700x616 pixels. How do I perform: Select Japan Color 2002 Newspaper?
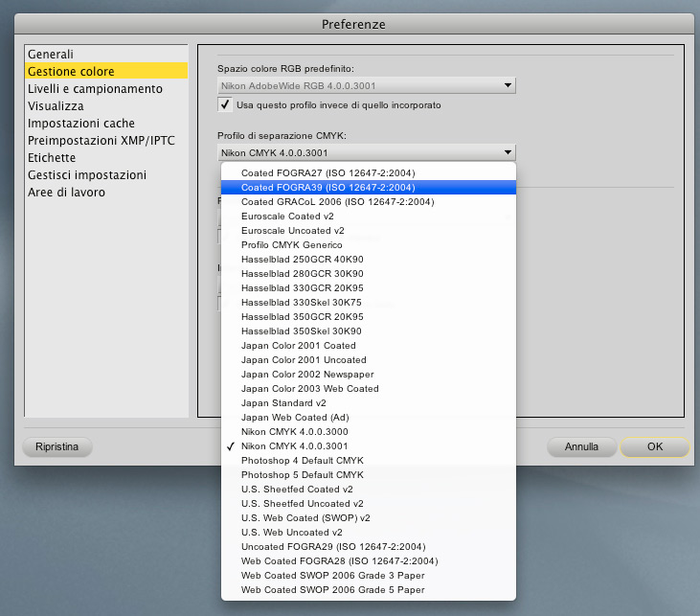click(369, 374)
